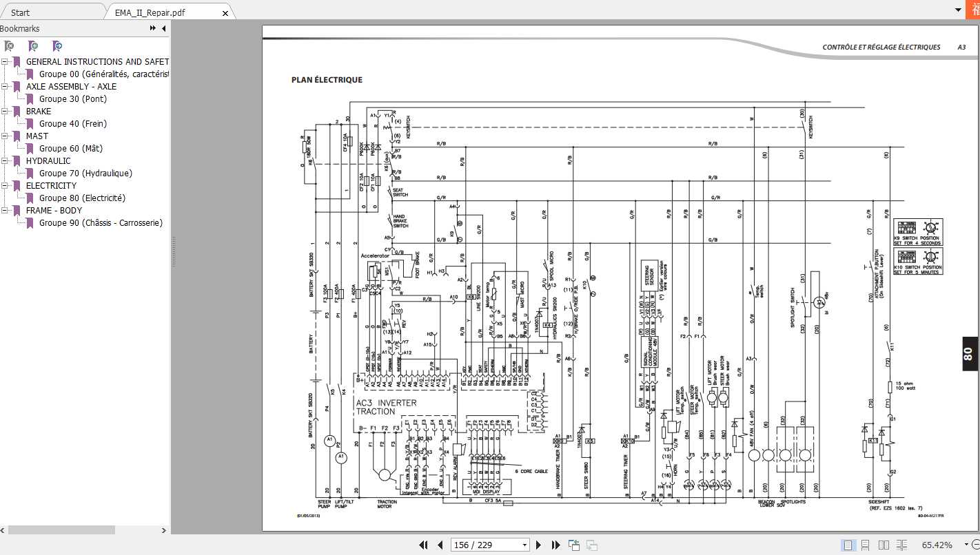Open the zoom level dropdown
Screen dimensions: 980x555
click(966, 545)
